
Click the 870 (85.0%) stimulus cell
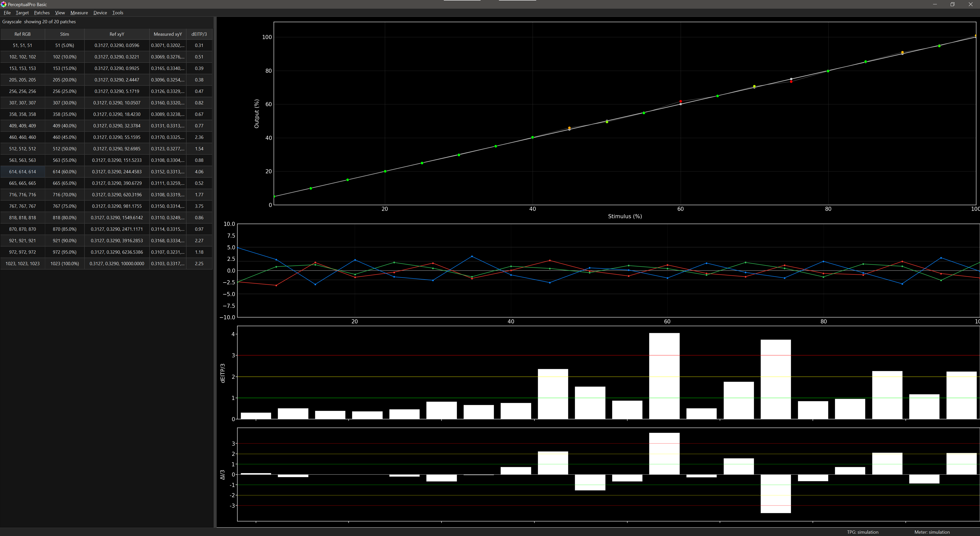pyautogui.click(x=65, y=229)
